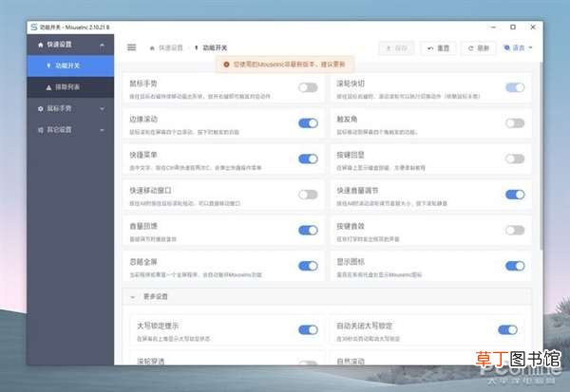570x392 pixels.
Task: Switch on the 按键回显 toggle
Action: (x=515, y=159)
